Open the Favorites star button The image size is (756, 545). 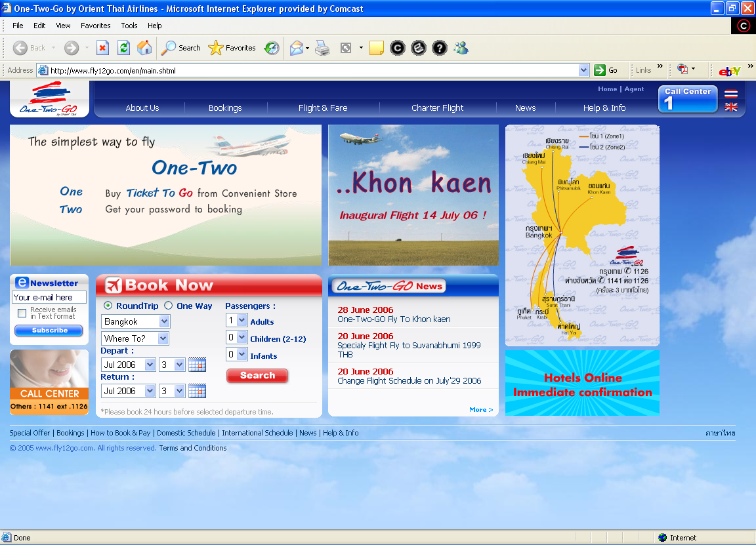click(x=232, y=48)
